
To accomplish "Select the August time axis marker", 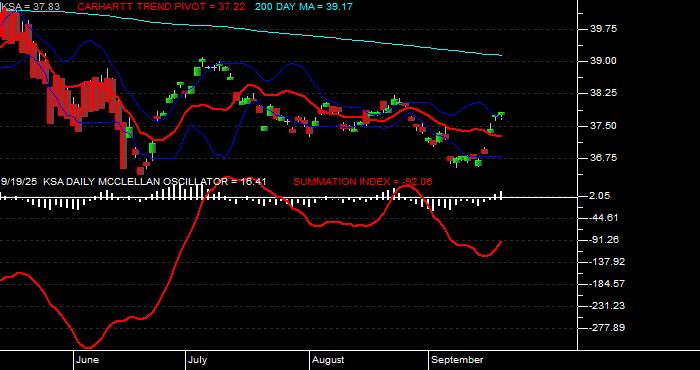I will (x=328, y=360).
